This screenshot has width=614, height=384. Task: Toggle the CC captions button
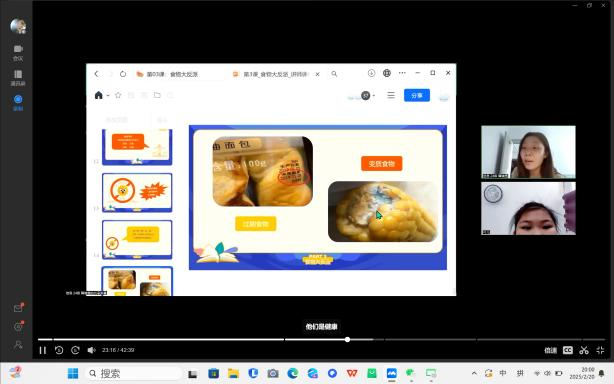coord(567,350)
